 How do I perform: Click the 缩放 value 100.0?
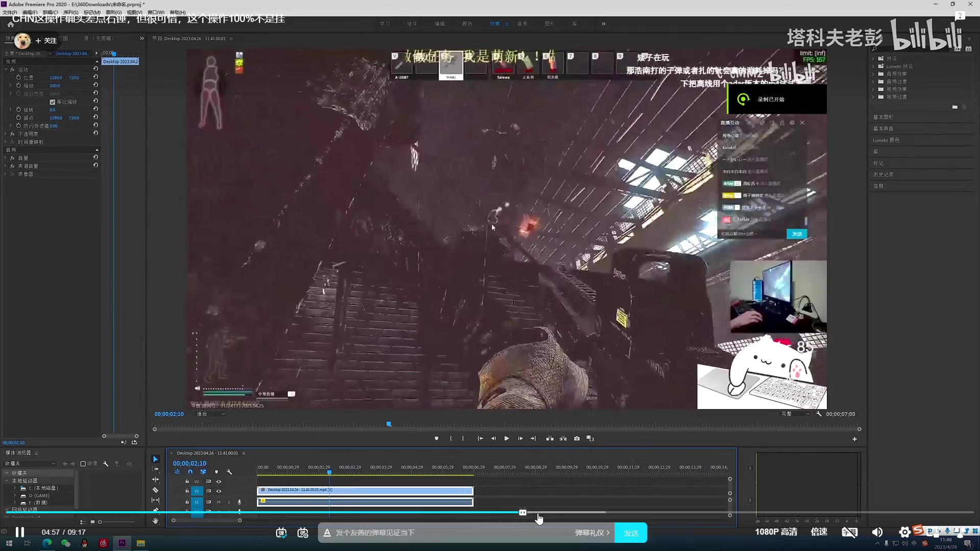click(x=55, y=86)
